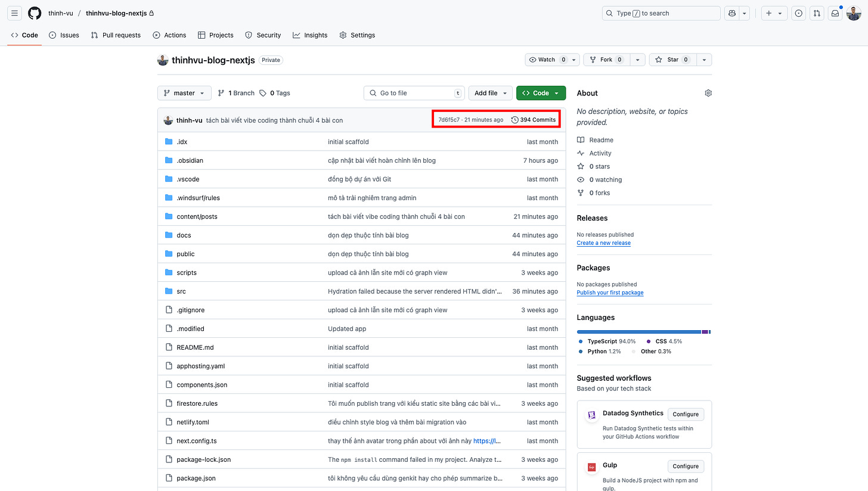Expand the Star lists dropdown arrow
The height and width of the screenshot is (491, 868).
[705, 60]
